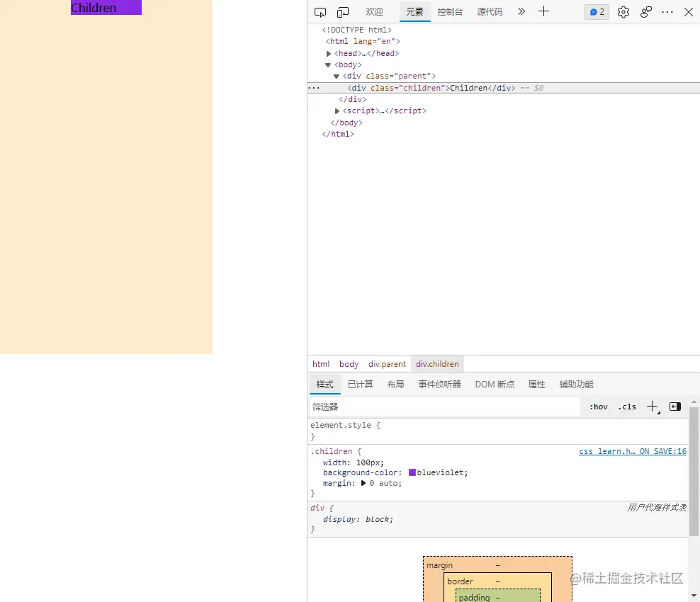
Task: Open the 属性 properties tab
Action: pos(536,385)
